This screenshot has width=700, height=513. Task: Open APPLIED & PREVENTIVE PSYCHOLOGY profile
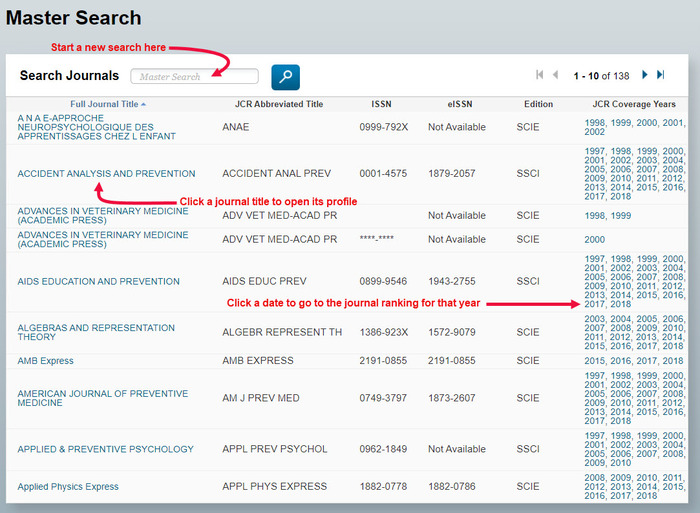[105, 449]
